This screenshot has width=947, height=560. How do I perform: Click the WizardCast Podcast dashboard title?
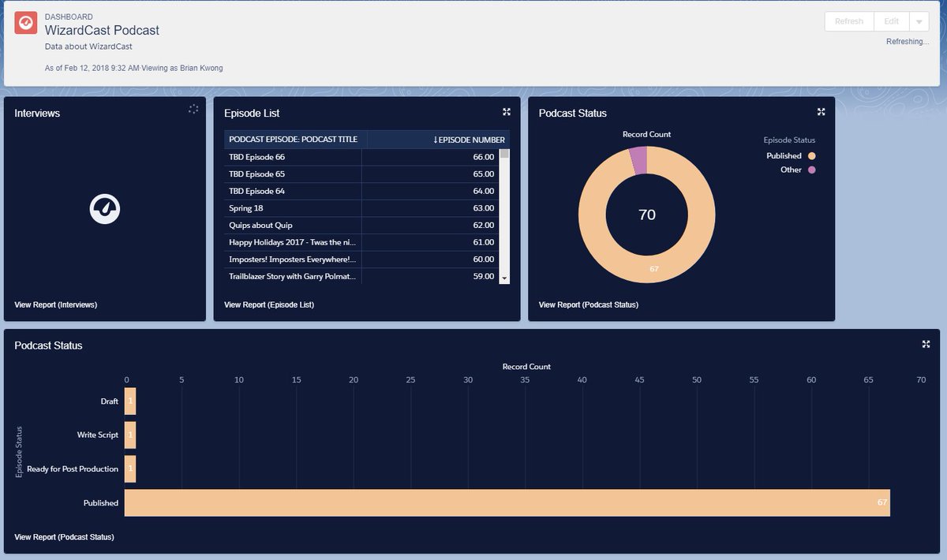pos(102,31)
